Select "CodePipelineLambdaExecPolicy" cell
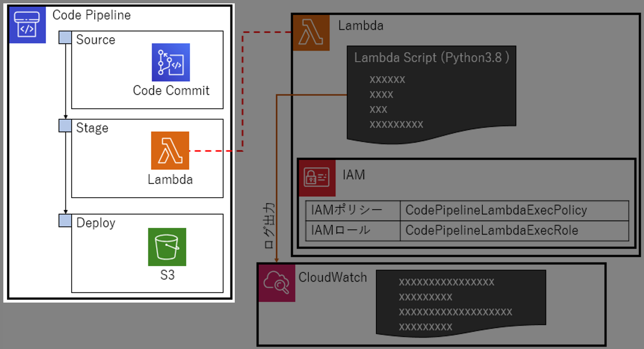Image resolution: width=644 pixels, height=349 pixels. pyautogui.click(x=514, y=211)
